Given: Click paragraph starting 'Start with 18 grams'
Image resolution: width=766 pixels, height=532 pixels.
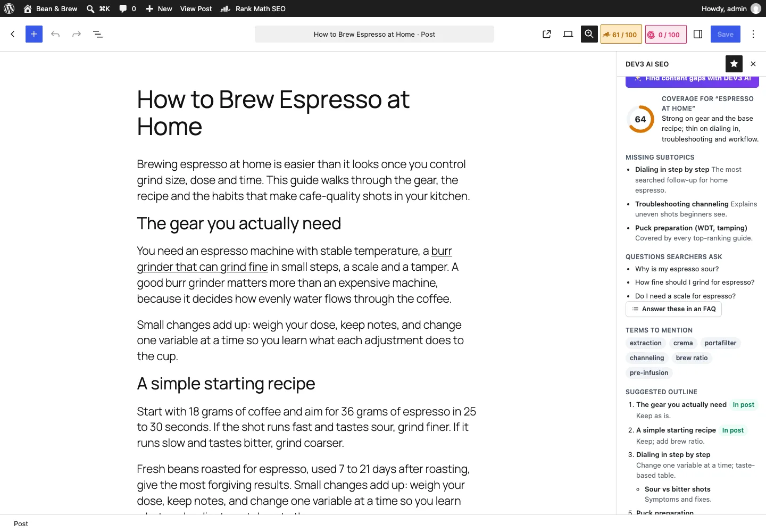Looking at the screenshot, I should (x=306, y=427).
